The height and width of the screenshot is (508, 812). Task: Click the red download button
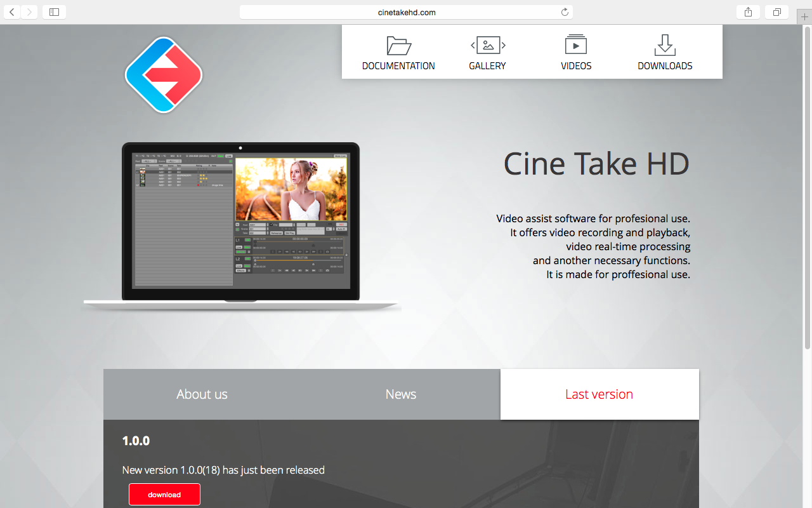pyautogui.click(x=164, y=495)
